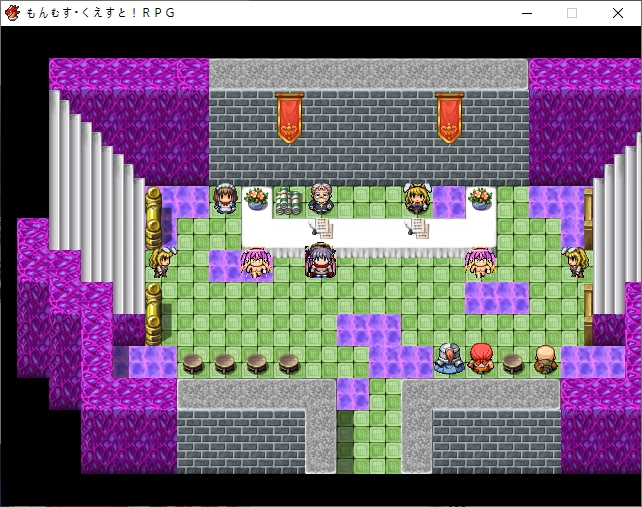The image size is (642, 507).
Task: Click the gray-haired old man with glasses
Action: [321, 199]
